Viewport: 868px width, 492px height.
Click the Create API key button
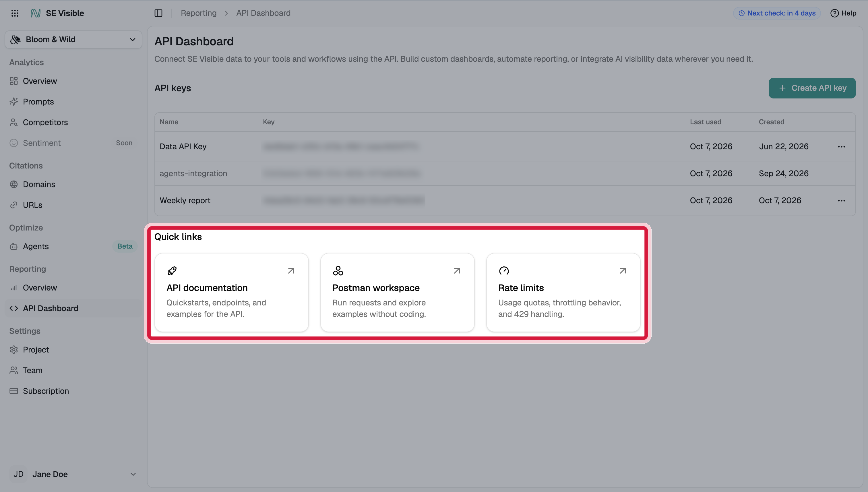click(812, 88)
